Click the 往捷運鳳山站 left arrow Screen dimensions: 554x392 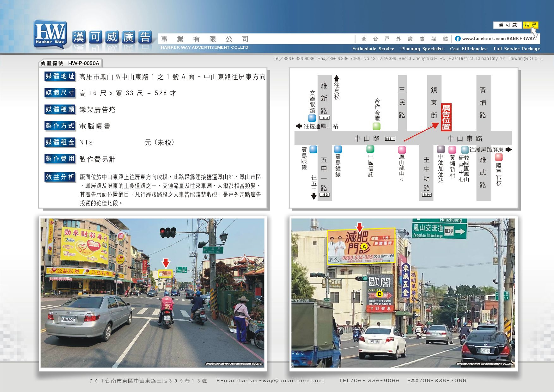(298, 126)
